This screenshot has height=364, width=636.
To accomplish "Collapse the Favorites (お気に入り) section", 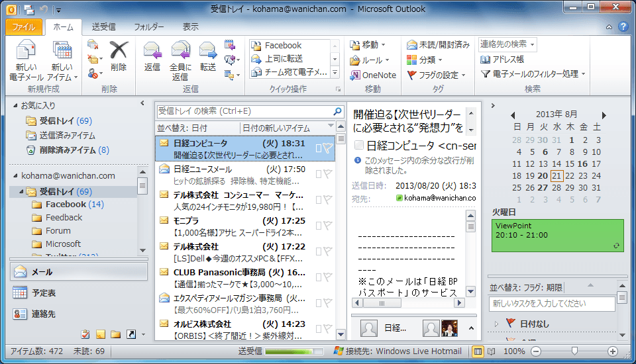I will 15,105.
